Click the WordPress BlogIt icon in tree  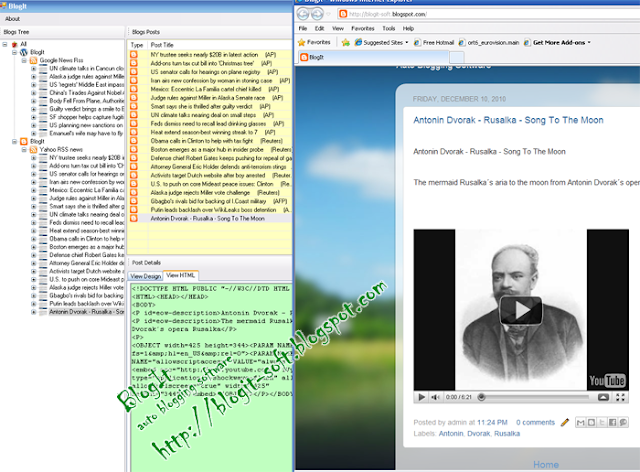(x=24, y=52)
